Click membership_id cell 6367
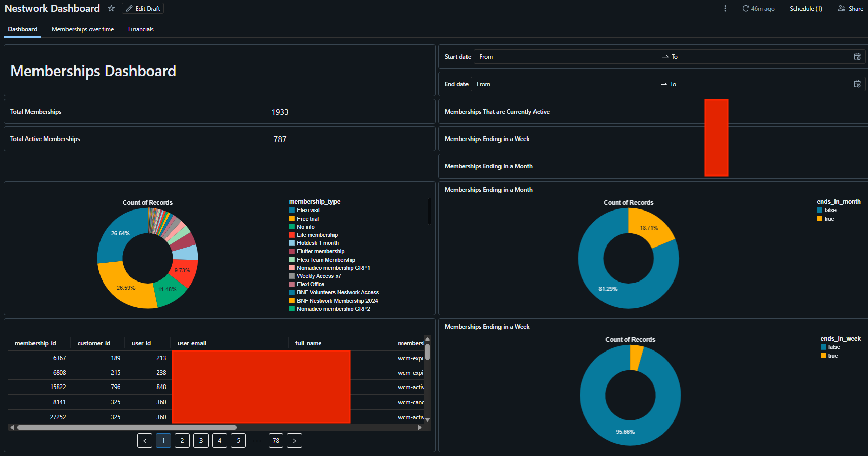Image resolution: width=868 pixels, height=456 pixels. point(59,358)
